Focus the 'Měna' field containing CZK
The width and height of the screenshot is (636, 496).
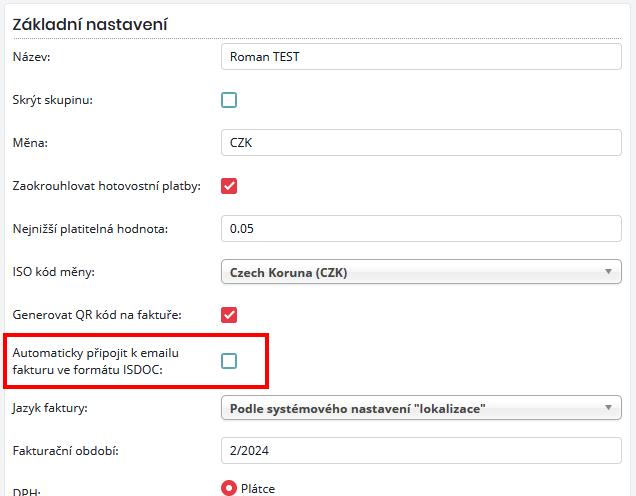click(x=420, y=143)
